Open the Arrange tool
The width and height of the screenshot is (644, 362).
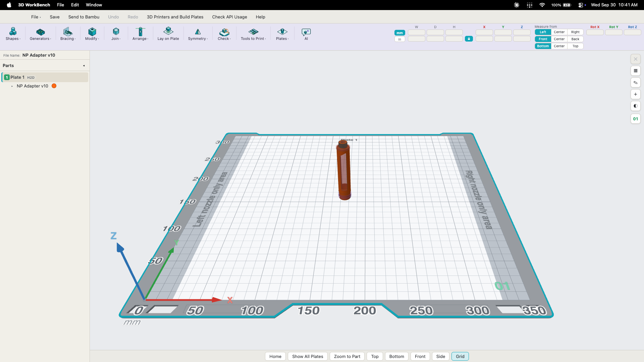point(140,34)
